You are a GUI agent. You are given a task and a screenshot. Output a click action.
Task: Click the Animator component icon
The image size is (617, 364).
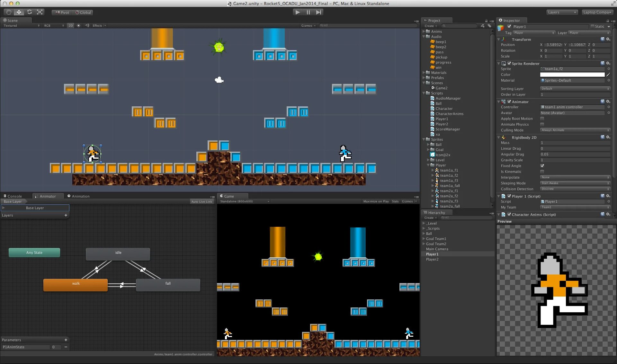point(504,102)
